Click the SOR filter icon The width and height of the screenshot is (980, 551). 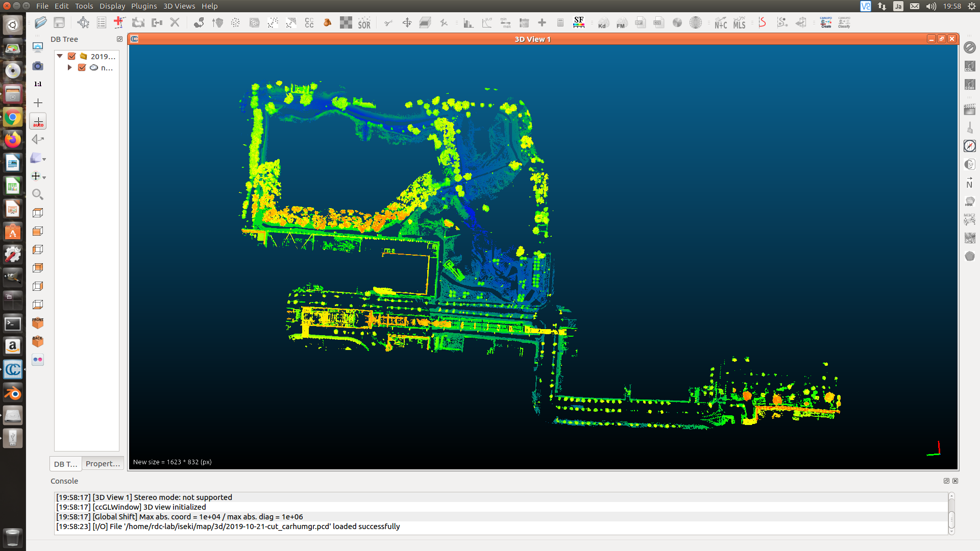coord(364,23)
